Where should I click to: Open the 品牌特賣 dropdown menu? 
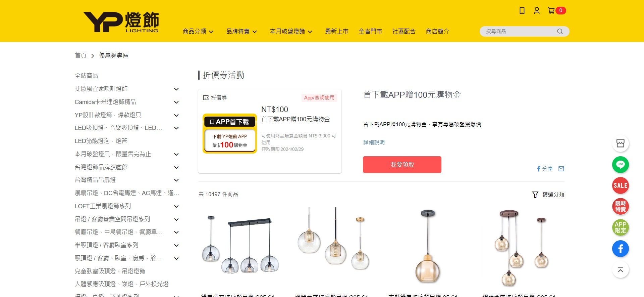coord(241,31)
